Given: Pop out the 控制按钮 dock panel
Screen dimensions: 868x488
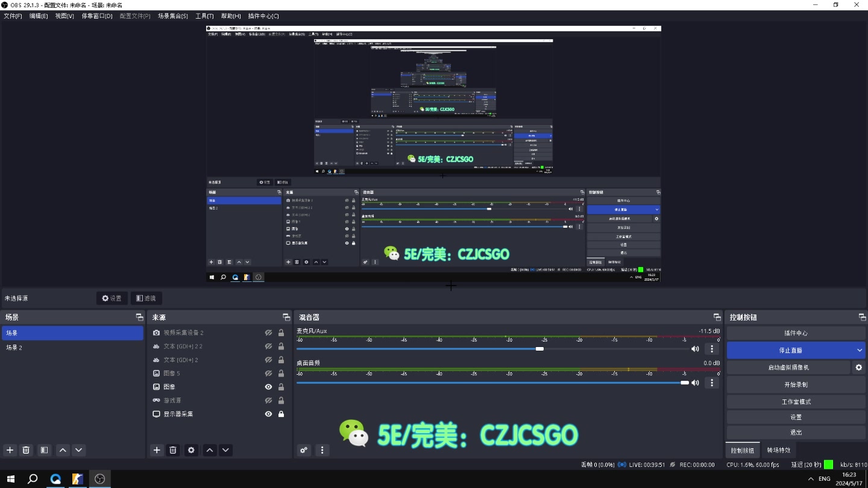Looking at the screenshot, I should click(862, 317).
